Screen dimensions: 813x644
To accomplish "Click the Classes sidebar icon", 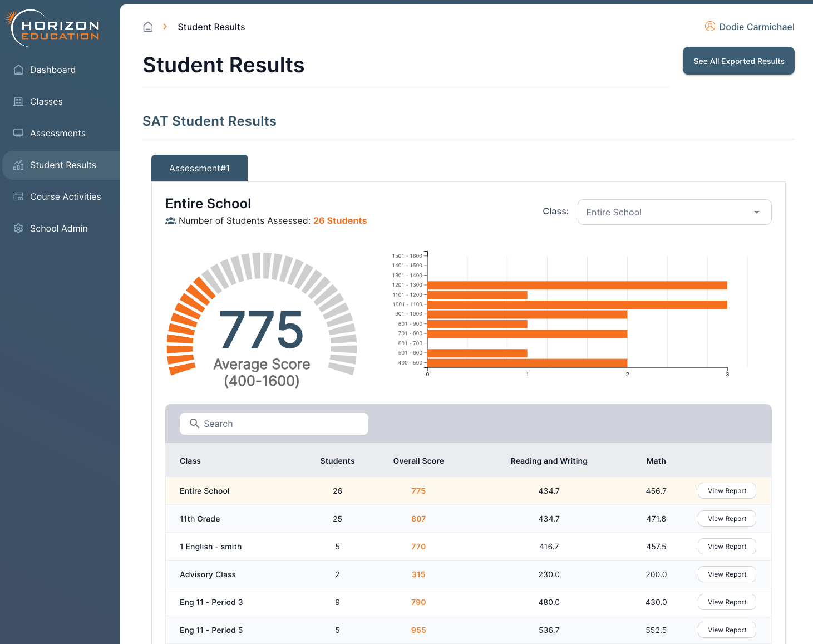I will (18, 101).
